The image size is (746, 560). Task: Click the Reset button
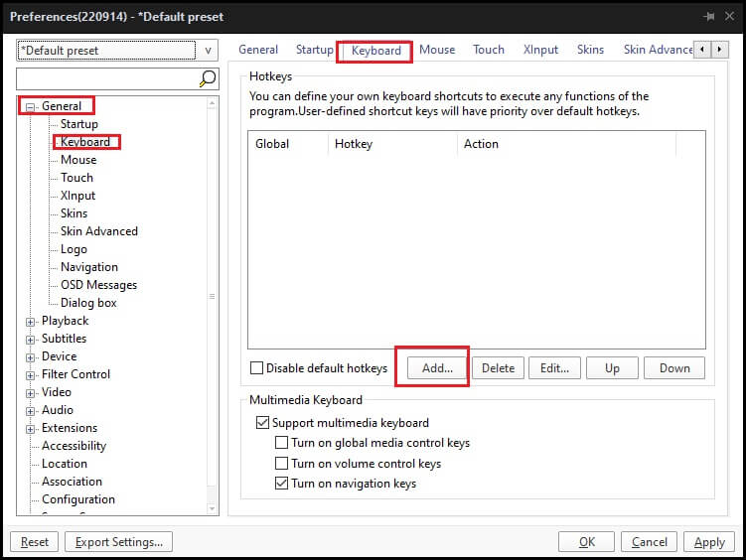click(x=34, y=541)
